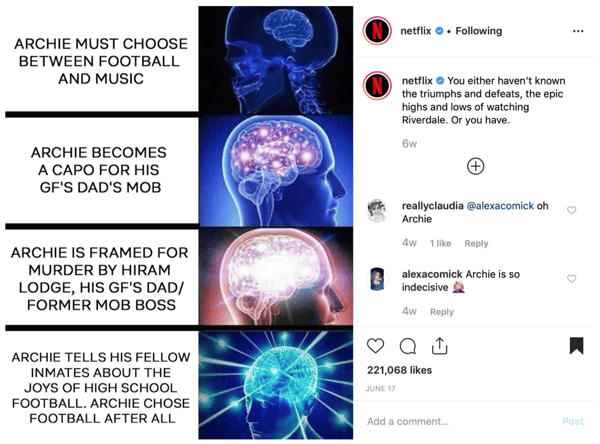Open the netflix username in the caption
The width and height of the screenshot is (600, 444).
[x=417, y=81]
